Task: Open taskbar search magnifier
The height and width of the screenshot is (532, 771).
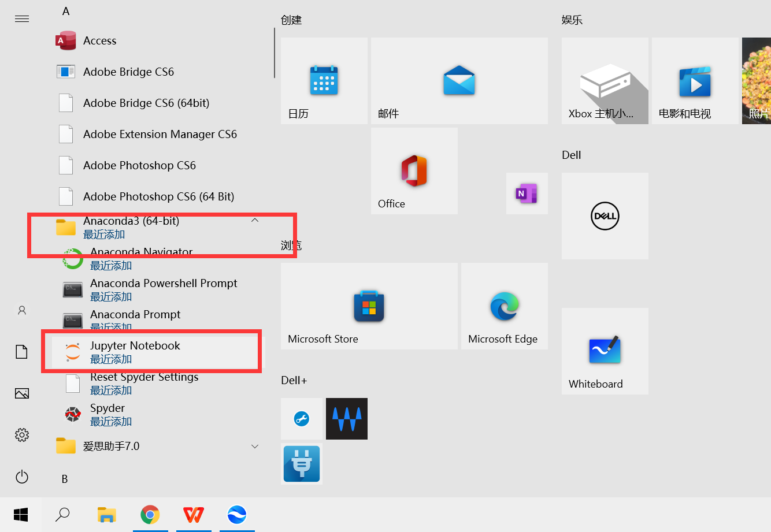Action: click(62, 514)
